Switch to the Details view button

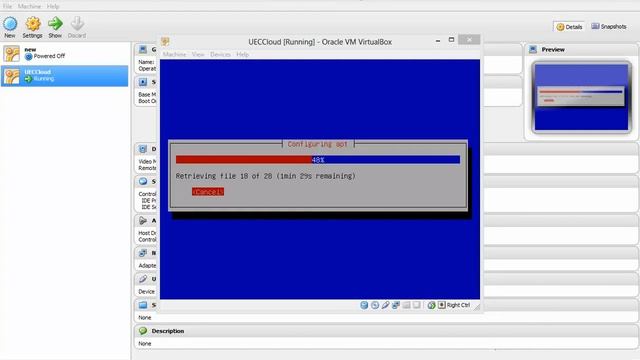coord(569,27)
